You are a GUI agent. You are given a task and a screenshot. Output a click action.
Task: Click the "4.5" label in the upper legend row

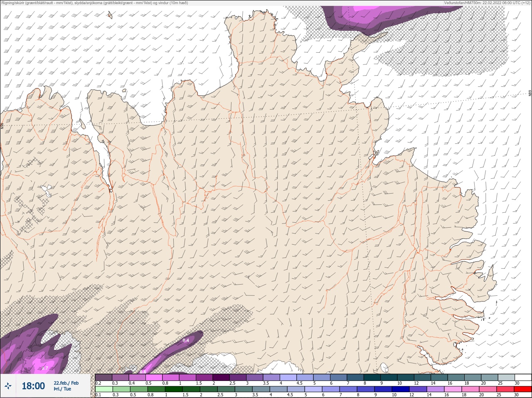click(x=300, y=383)
